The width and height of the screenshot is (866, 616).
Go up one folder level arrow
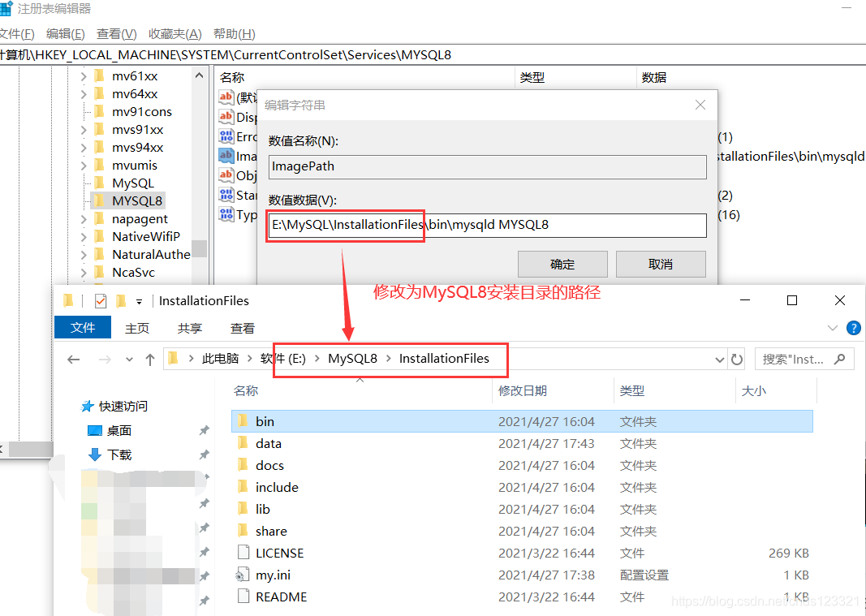[149, 360]
